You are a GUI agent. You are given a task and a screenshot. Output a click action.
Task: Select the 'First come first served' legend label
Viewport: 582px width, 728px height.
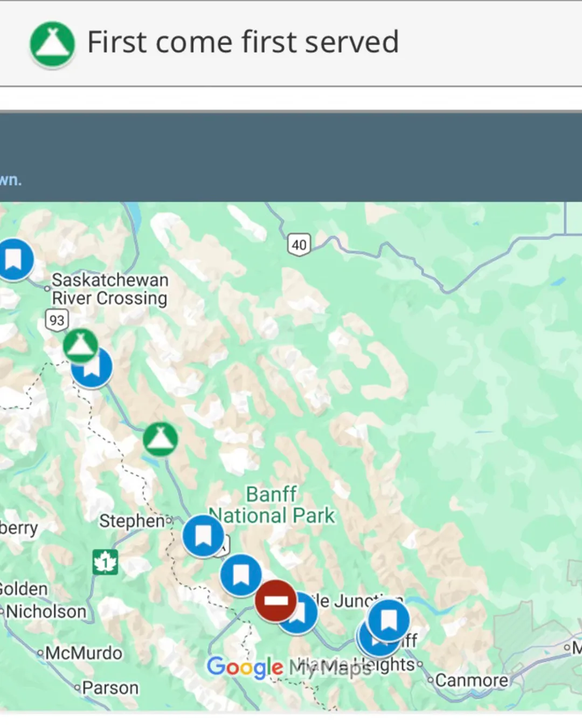coord(242,42)
